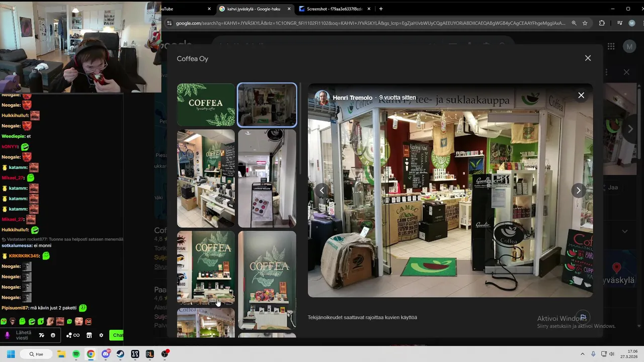The width and height of the screenshot is (644, 362).
Task: Open the shop interior with bicycle thumbnail
Action: point(206,178)
